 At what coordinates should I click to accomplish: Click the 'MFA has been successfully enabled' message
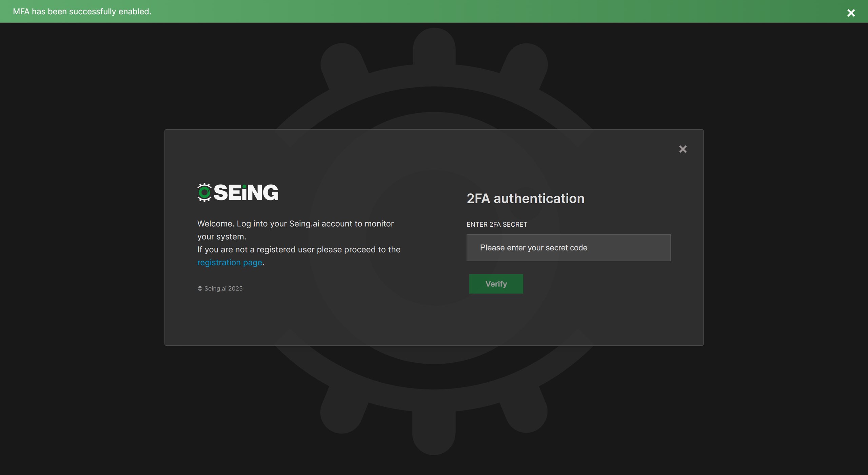click(x=82, y=12)
